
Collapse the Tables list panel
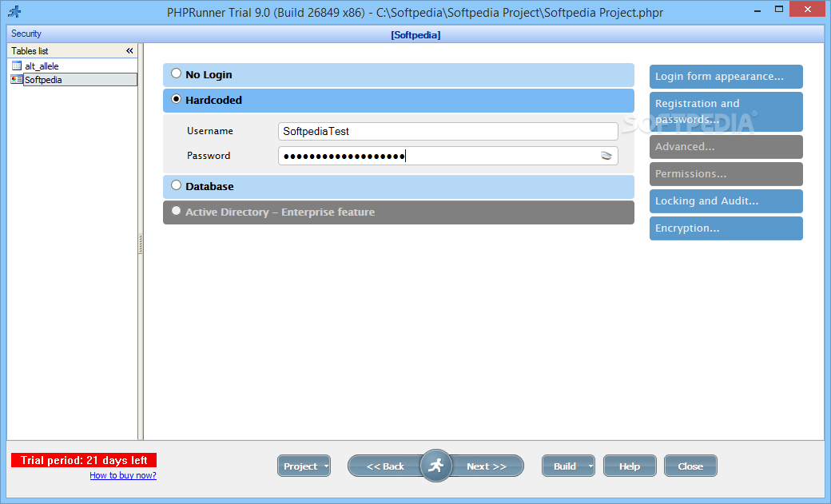[x=129, y=51]
